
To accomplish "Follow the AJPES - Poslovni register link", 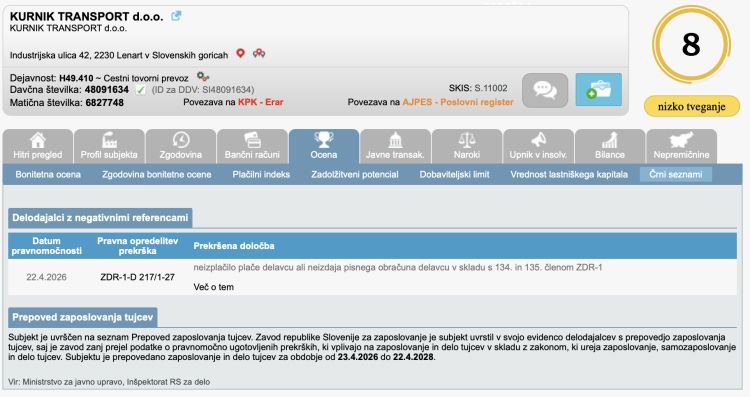I will pyautogui.click(x=458, y=102).
